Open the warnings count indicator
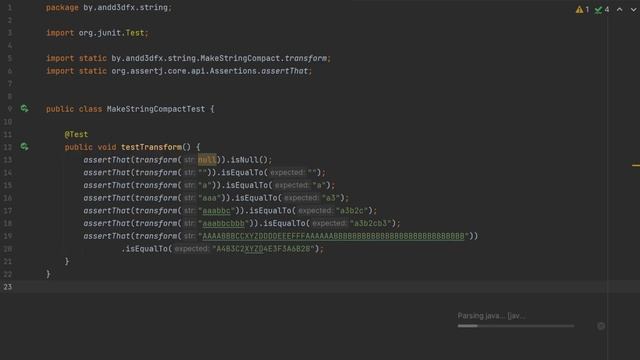 click(x=582, y=9)
